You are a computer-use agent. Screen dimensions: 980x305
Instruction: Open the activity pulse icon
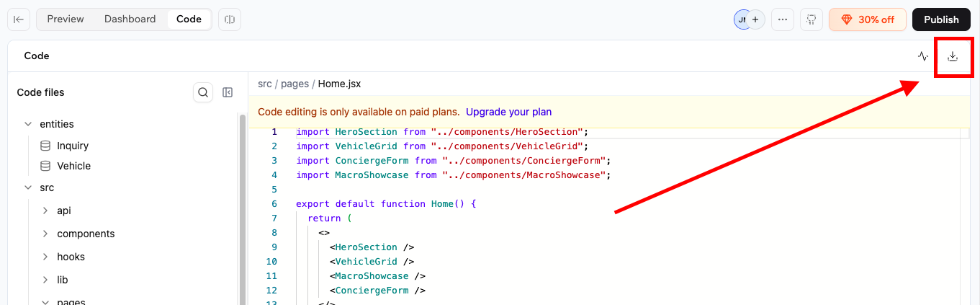click(923, 56)
